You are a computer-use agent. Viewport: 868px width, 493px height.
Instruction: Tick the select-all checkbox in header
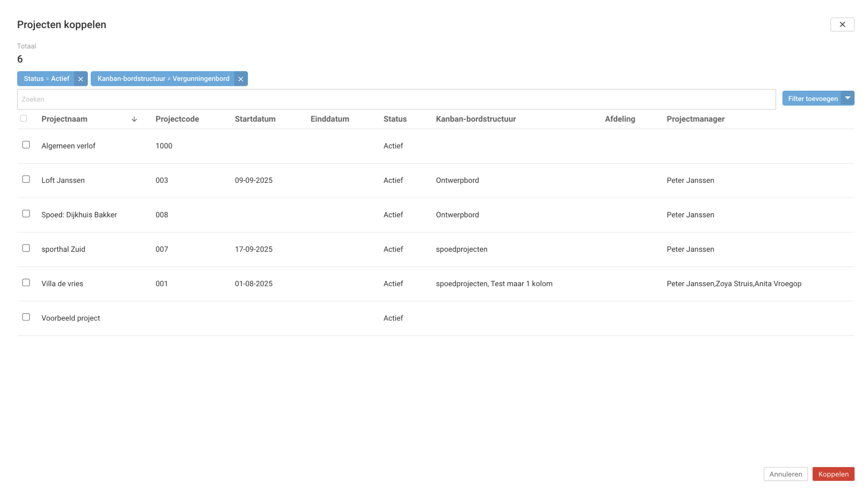coord(23,119)
